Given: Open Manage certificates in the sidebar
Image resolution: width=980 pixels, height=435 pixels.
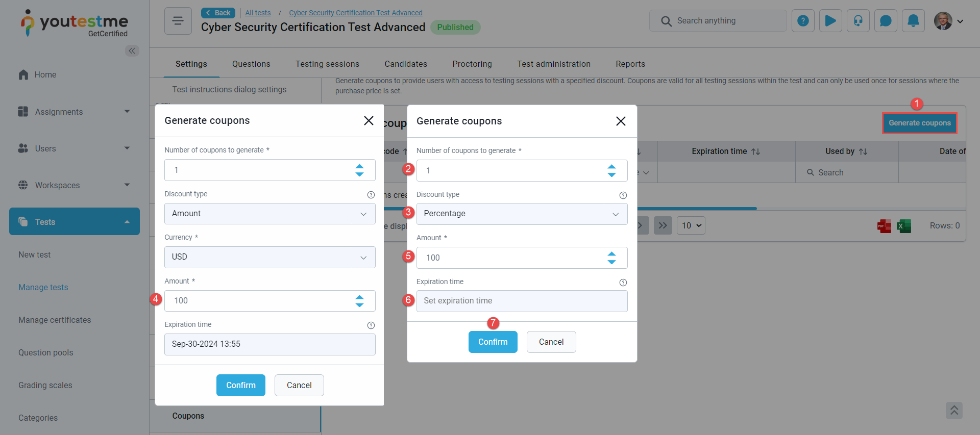Looking at the screenshot, I should click(55, 320).
